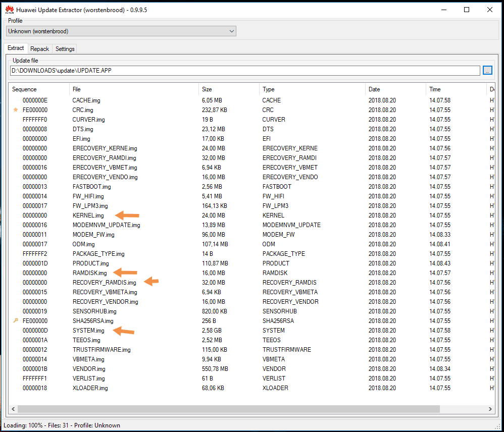Viewport: 504px width, 432px height.
Task: Click the 2,58 GB size value
Action: [x=212, y=331]
